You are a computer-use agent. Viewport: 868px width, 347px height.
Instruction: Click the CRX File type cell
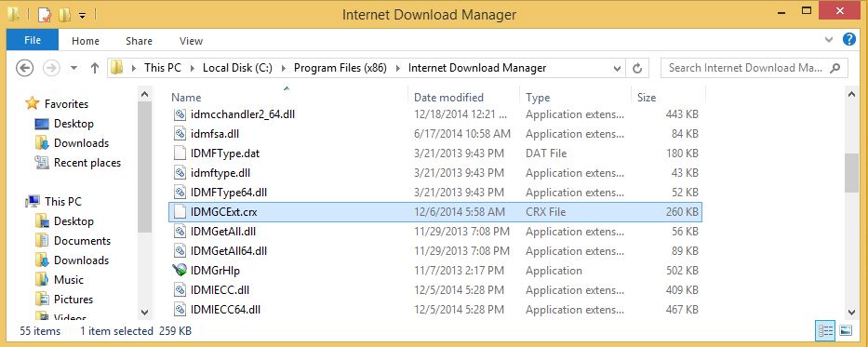pos(546,212)
